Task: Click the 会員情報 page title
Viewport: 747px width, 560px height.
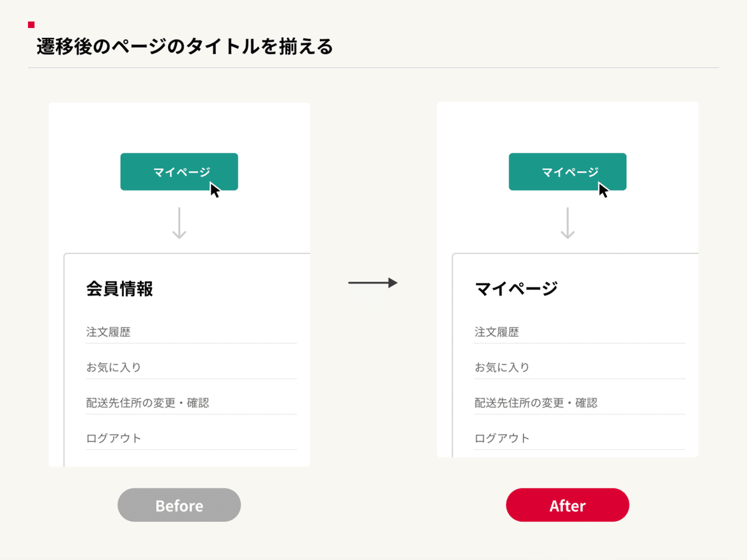Action: [x=120, y=289]
